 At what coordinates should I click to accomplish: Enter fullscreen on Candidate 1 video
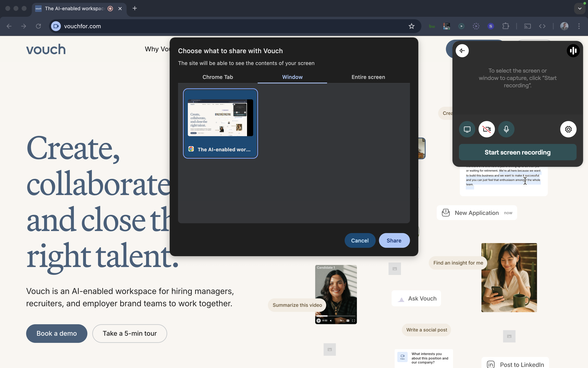(x=354, y=321)
